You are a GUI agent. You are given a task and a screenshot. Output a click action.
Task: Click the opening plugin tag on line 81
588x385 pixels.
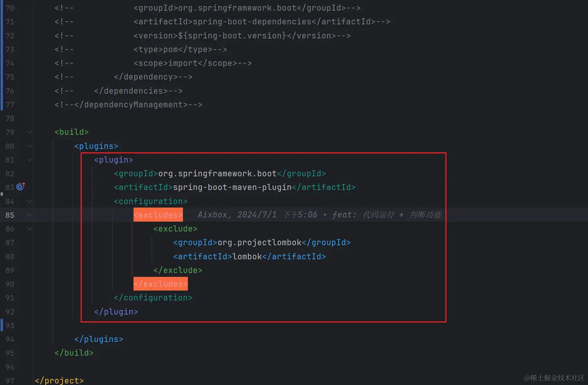point(113,160)
